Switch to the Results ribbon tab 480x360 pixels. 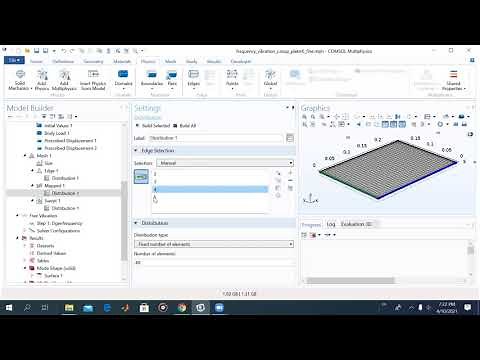click(214, 61)
